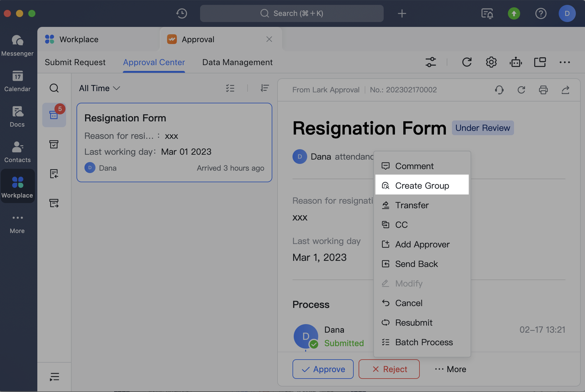Image resolution: width=585 pixels, height=392 pixels.
Task: Click the share icon in request header
Action: (x=565, y=90)
